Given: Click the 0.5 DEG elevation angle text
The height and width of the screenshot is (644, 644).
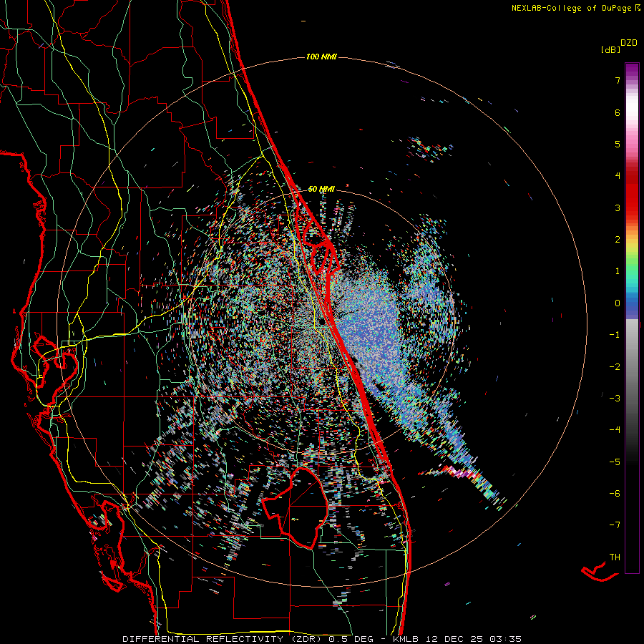Looking at the screenshot, I should point(351,639).
